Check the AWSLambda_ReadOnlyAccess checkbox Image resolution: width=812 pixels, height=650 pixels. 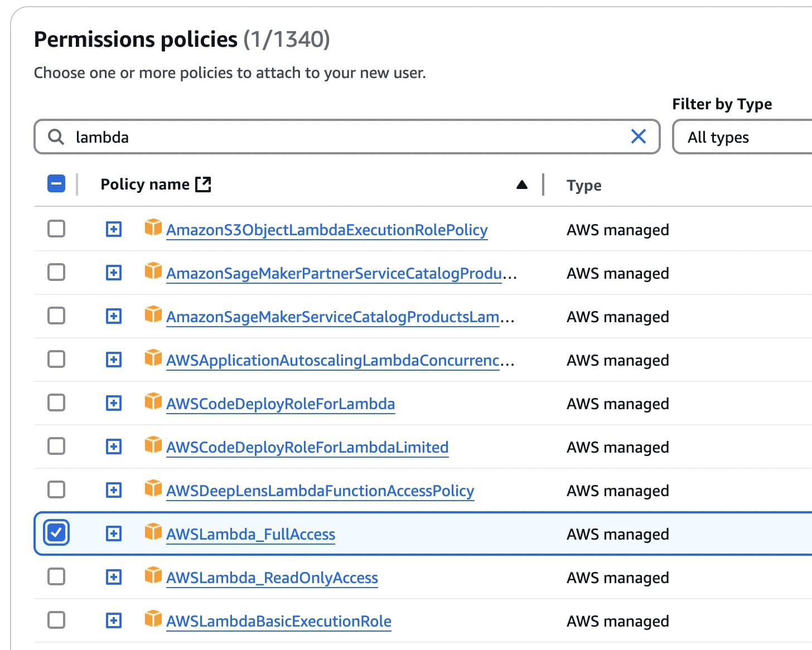[56, 576]
